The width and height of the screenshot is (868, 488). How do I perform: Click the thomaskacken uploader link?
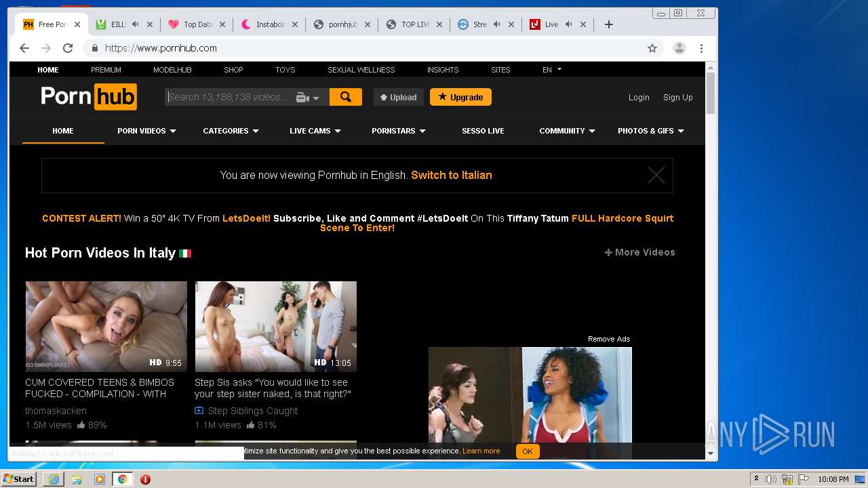[56, 411]
